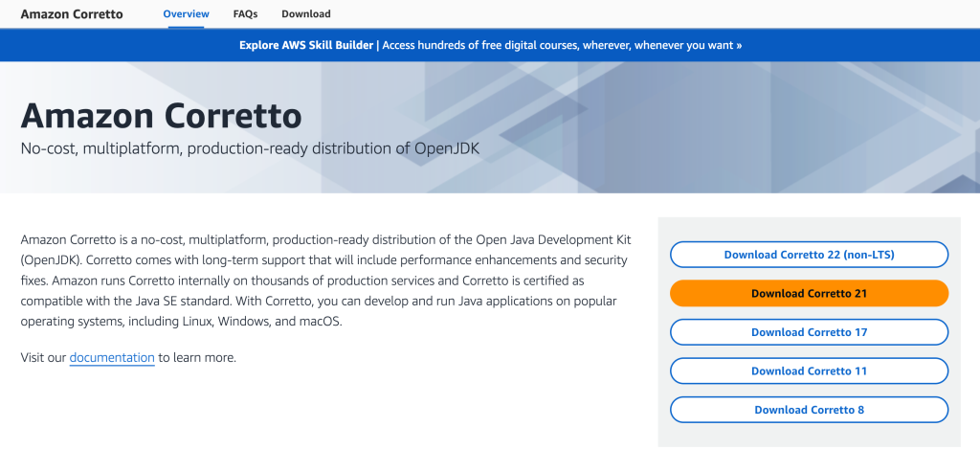Go to the Download tab
The image size is (980, 472).
(x=305, y=13)
